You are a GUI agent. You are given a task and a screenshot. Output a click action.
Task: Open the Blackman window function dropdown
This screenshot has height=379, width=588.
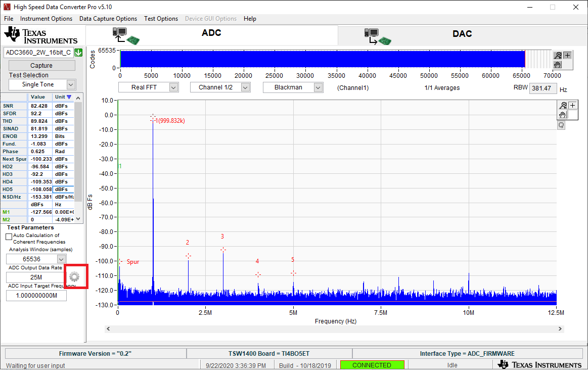pos(319,87)
